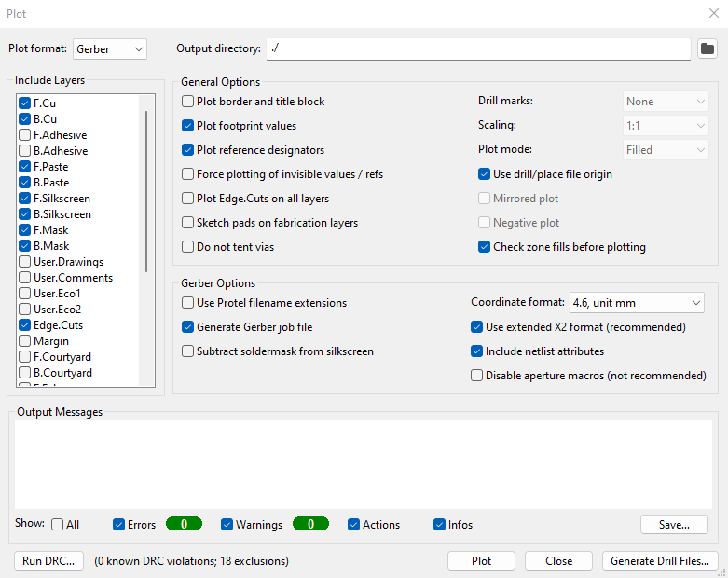Open the Drill marks dropdown
The image size is (728, 578).
pyautogui.click(x=666, y=102)
